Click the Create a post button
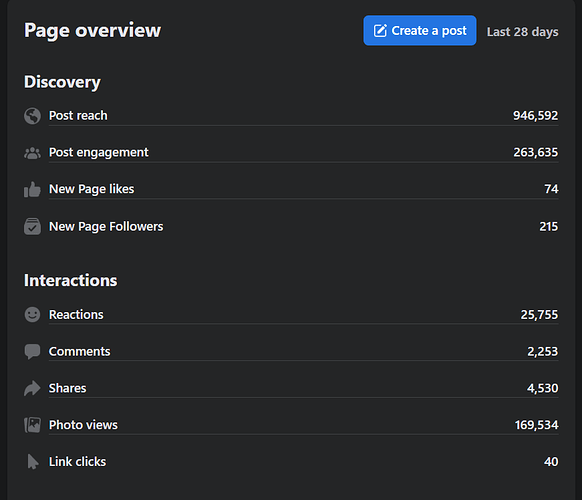 [x=419, y=30]
